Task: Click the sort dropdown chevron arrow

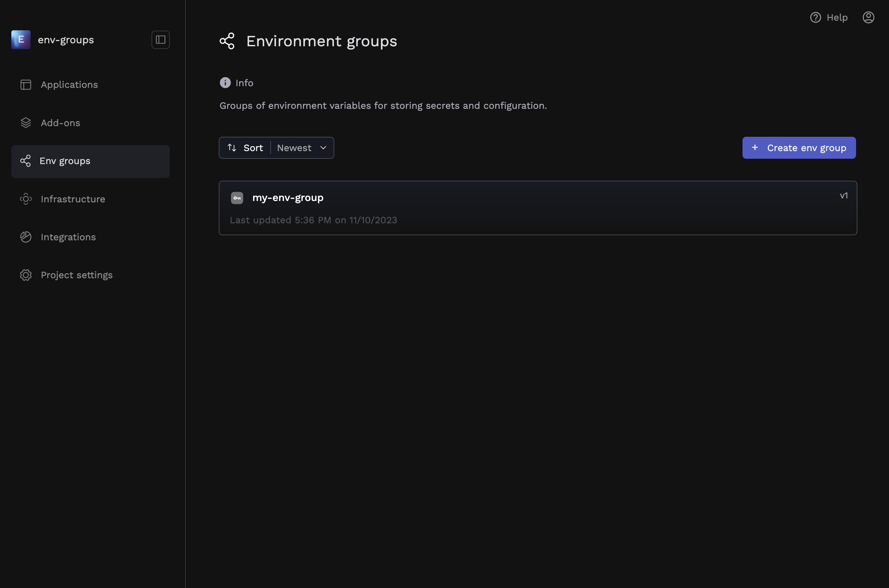Action: 323,148
